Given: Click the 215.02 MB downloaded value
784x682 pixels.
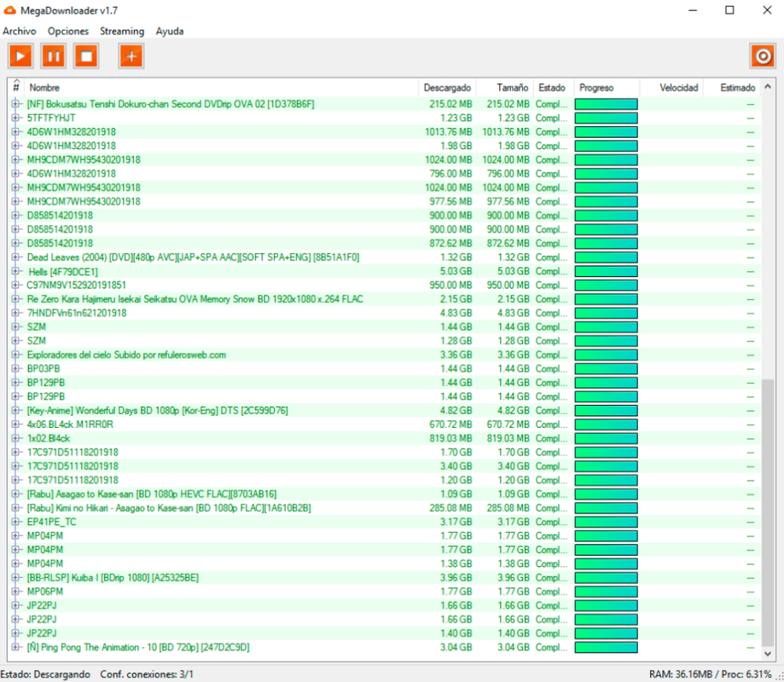Looking at the screenshot, I should (x=450, y=104).
